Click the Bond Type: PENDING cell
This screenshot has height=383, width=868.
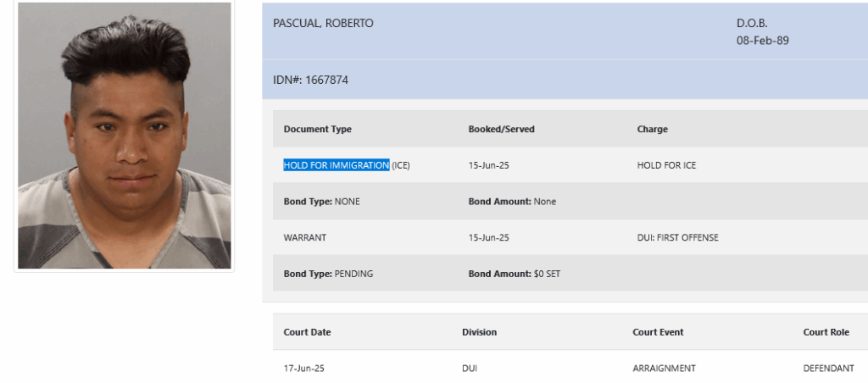pyautogui.click(x=328, y=274)
